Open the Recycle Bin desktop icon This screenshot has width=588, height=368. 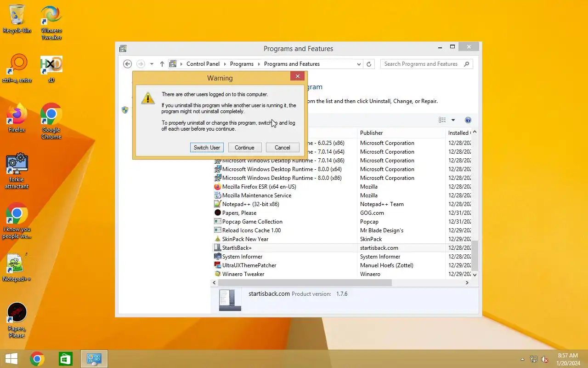[x=17, y=19]
